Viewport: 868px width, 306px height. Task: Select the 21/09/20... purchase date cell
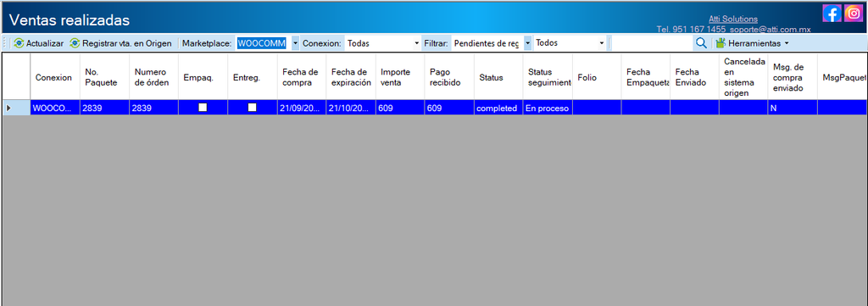pyautogui.click(x=302, y=108)
